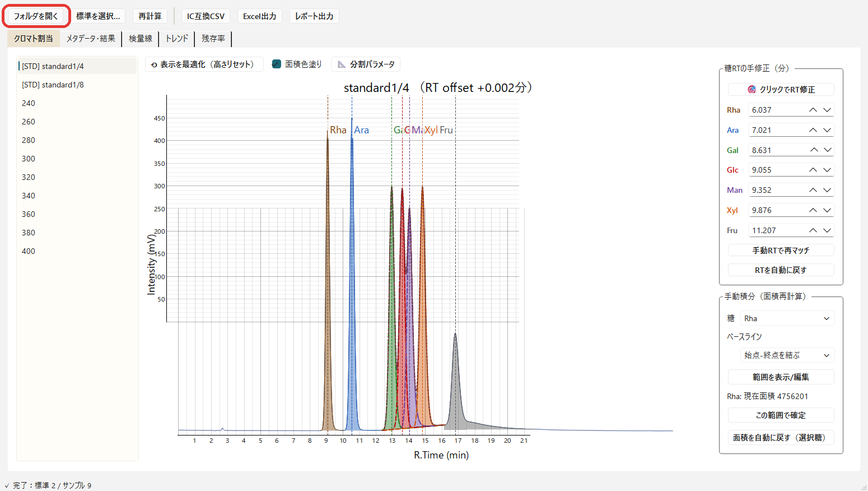Increase the Glc retention time value

tap(813, 170)
